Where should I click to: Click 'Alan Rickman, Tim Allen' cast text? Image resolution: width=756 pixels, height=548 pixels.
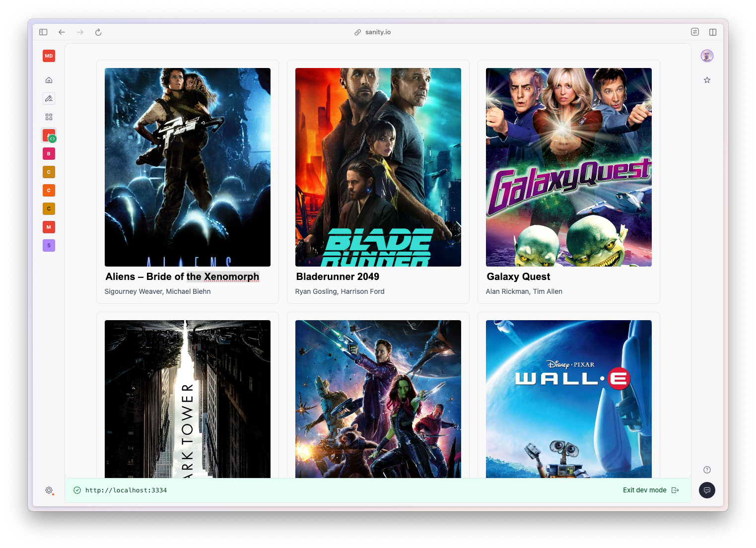[524, 291]
